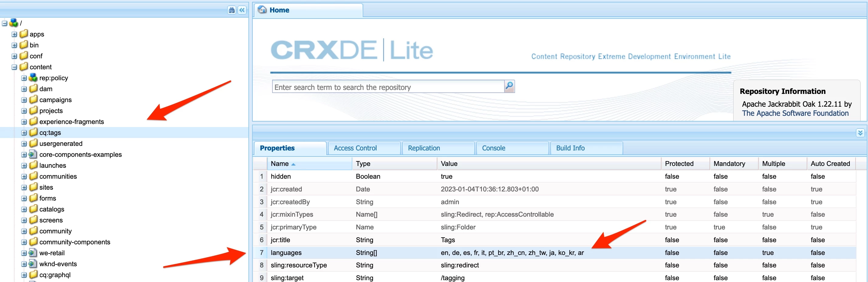Open the Build Info tab

(587, 148)
